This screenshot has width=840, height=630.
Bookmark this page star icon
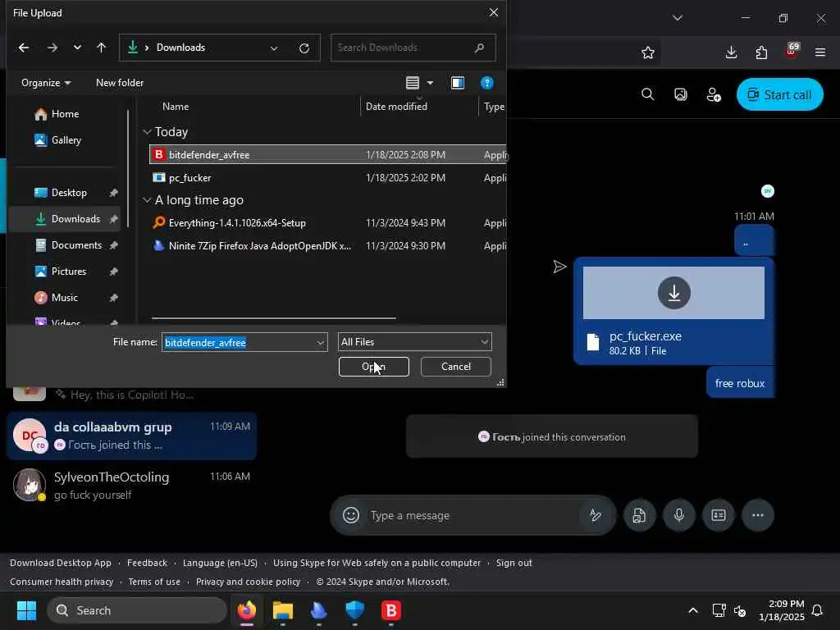pyautogui.click(x=648, y=52)
